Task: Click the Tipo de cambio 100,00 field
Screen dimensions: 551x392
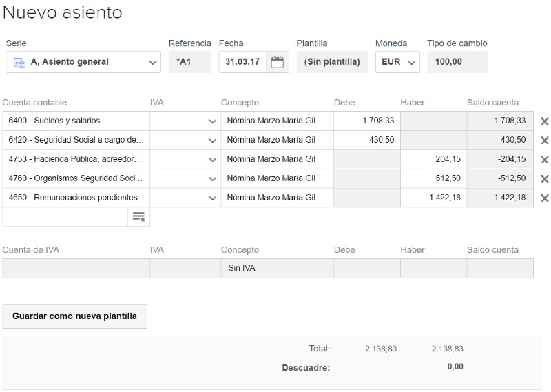Action: pyautogui.click(x=457, y=62)
